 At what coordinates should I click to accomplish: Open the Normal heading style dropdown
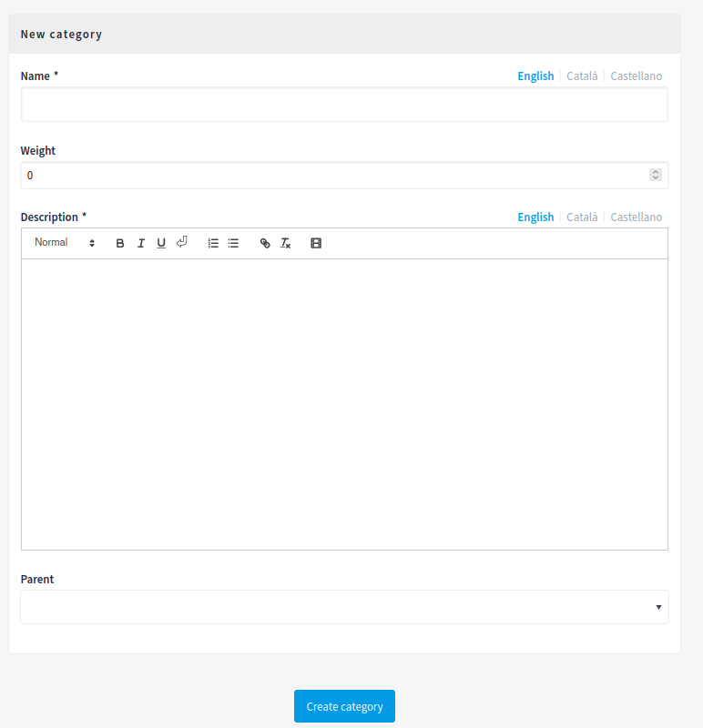tap(65, 242)
